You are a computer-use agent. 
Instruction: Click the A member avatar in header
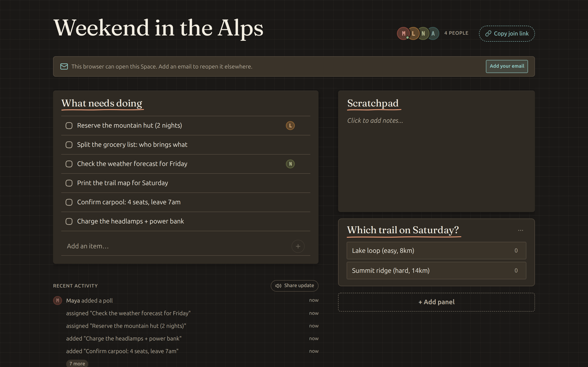(433, 33)
